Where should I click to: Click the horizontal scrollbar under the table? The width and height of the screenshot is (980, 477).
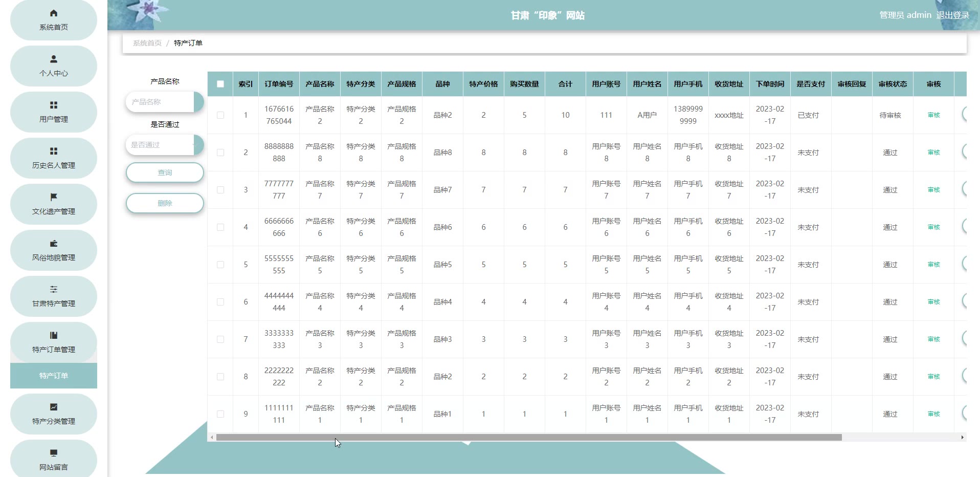[528, 438]
